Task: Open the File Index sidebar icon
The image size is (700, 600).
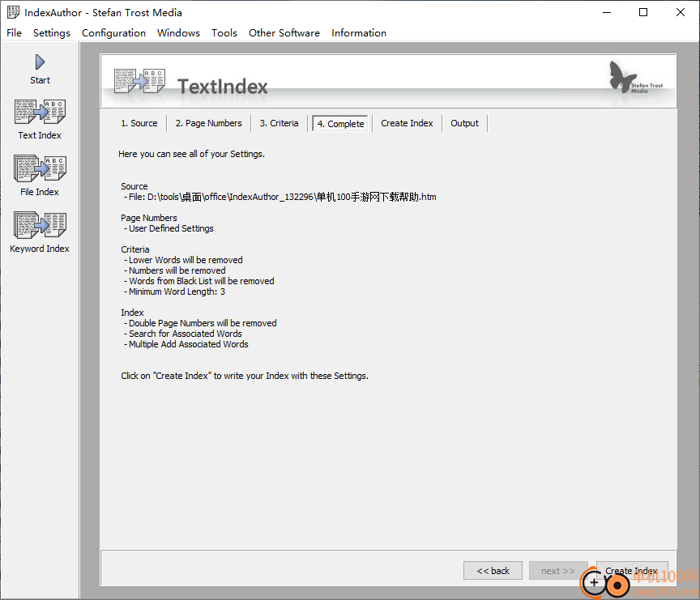Action: 40,168
